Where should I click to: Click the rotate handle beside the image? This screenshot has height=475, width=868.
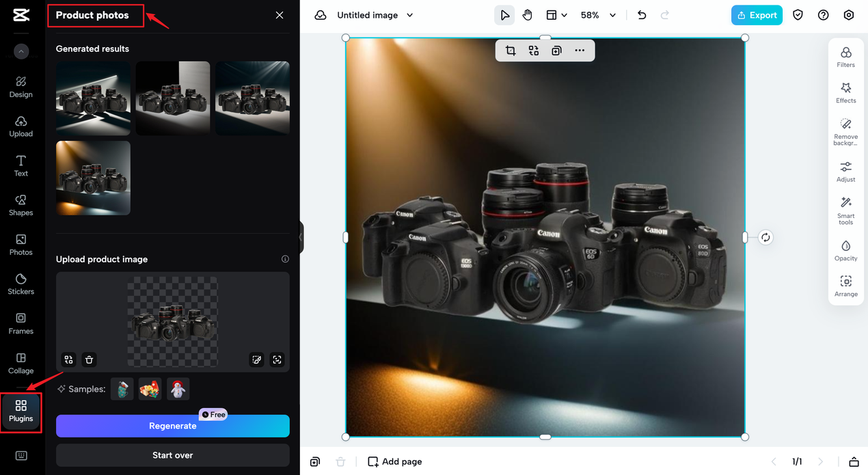point(765,237)
